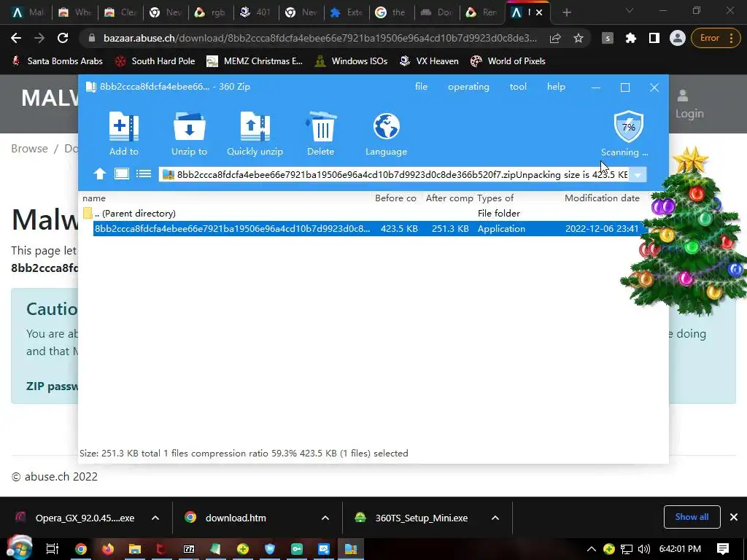Expand options for 360TS_Setup_Mini.exe download
The image size is (747, 560).
tap(495, 518)
